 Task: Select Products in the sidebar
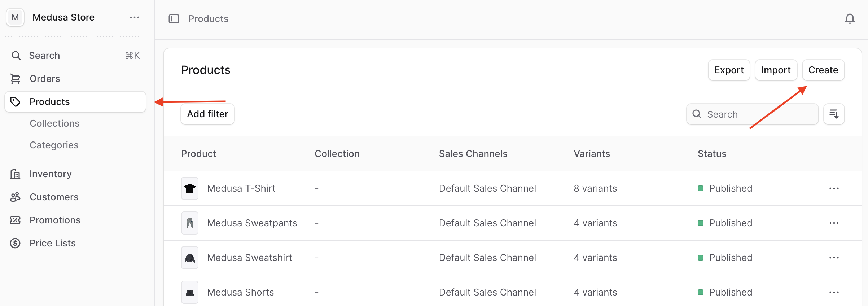point(75,102)
